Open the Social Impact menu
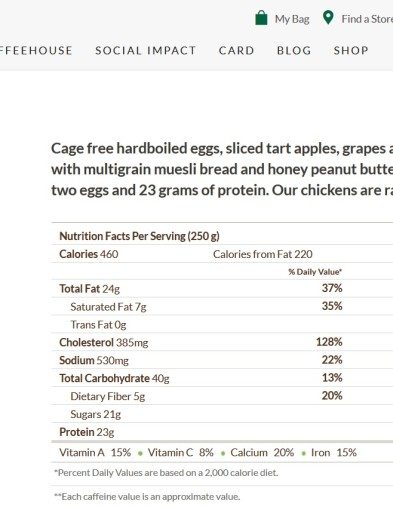This screenshot has height=507, width=393. coord(145,50)
